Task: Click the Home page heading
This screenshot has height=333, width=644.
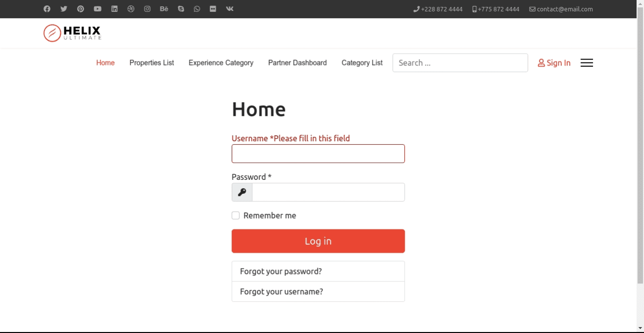Action: pos(259,109)
